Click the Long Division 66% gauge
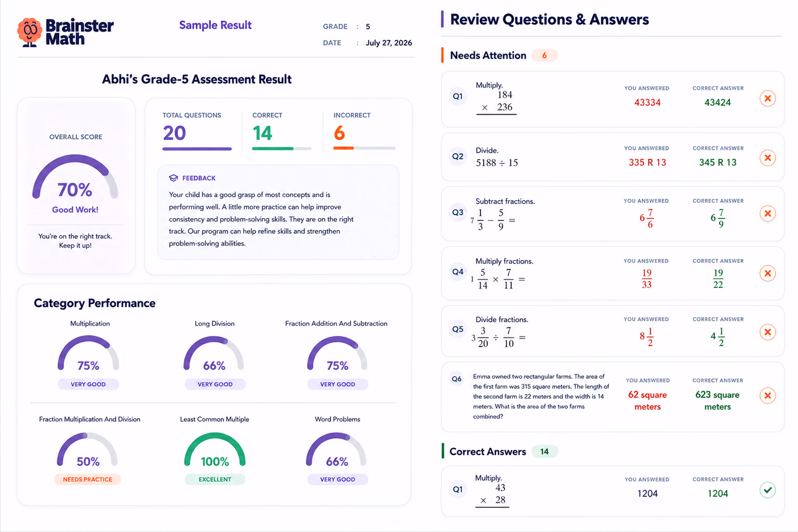This screenshot has width=798, height=532. pos(214,353)
